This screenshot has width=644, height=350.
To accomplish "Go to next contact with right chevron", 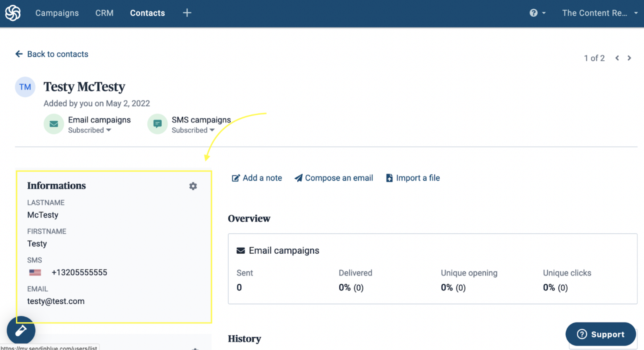I will [629, 58].
